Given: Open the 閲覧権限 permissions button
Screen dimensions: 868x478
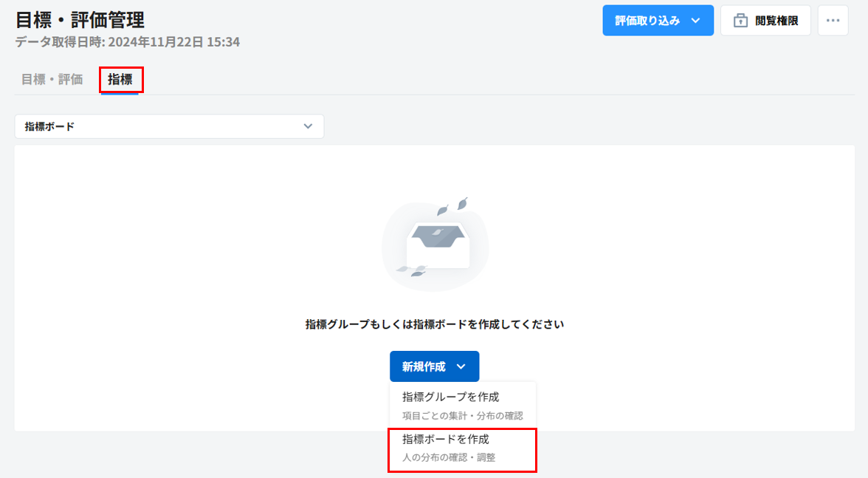Looking at the screenshot, I should pos(765,21).
